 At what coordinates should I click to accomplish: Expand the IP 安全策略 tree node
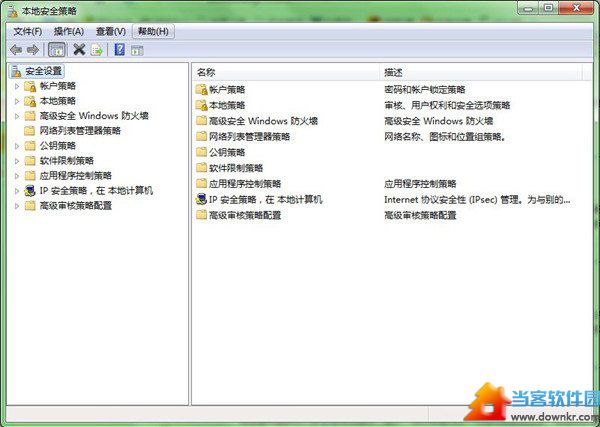pyautogui.click(x=17, y=191)
